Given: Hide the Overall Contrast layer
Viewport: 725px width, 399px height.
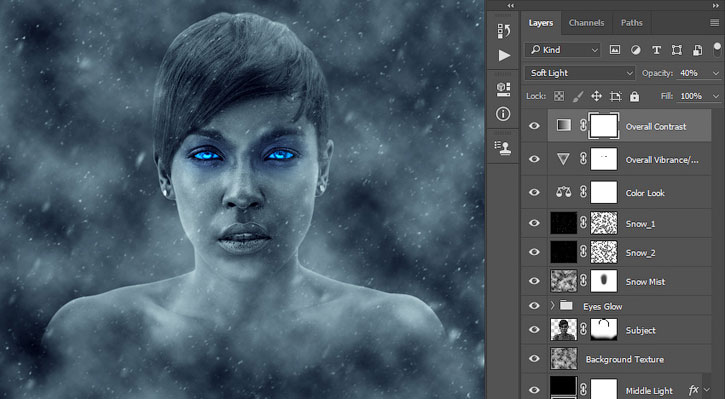Looking at the screenshot, I should point(534,126).
